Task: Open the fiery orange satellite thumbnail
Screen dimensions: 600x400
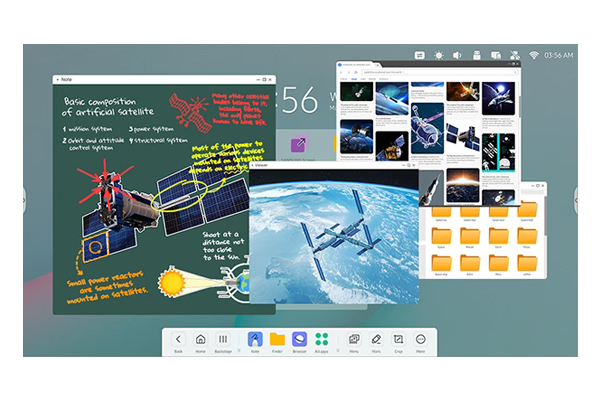Action: (x=463, y=91)
